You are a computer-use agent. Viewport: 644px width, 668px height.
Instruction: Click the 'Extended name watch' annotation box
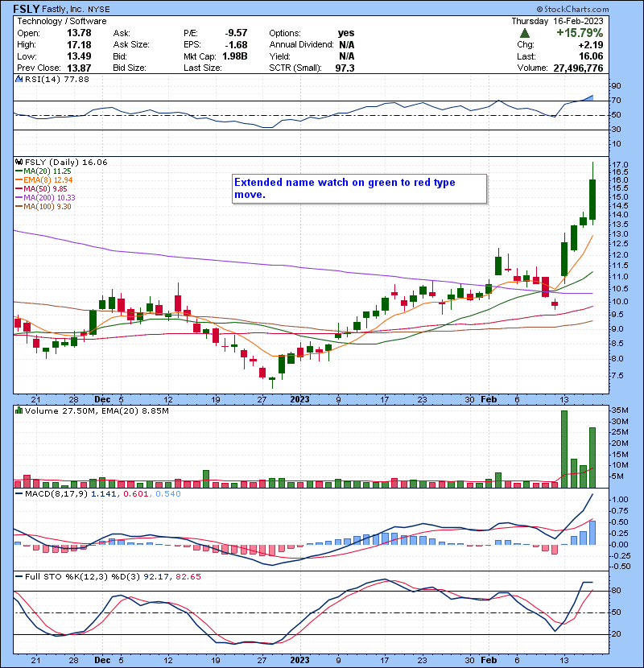coord(359,188)
